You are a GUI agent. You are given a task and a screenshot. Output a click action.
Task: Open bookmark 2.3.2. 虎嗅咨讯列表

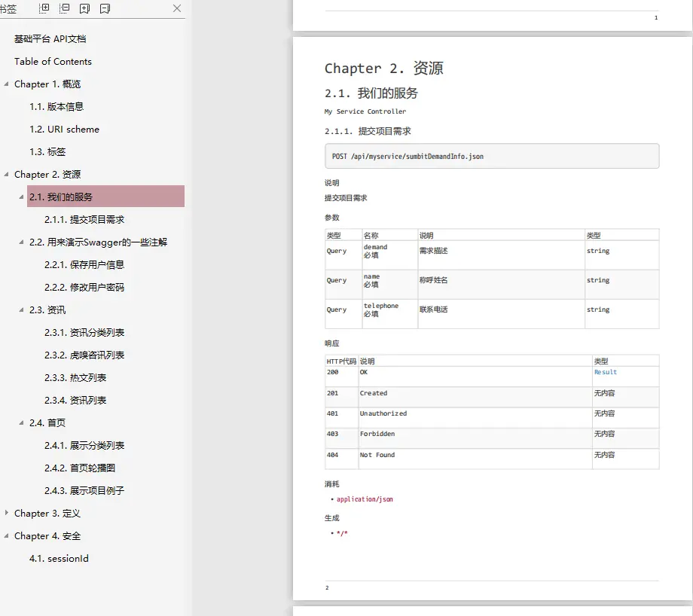point(84,355)
